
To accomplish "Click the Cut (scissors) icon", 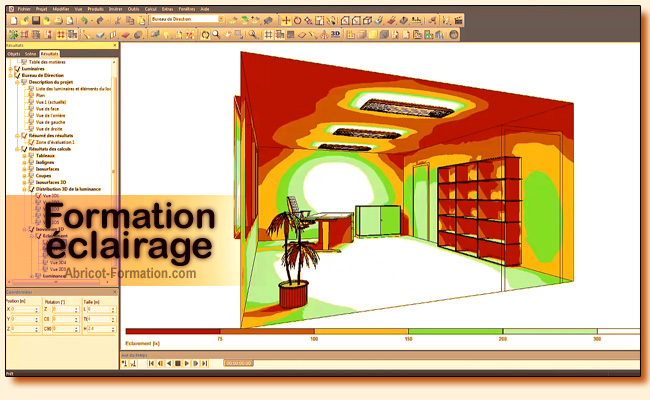I will [118, 20].
